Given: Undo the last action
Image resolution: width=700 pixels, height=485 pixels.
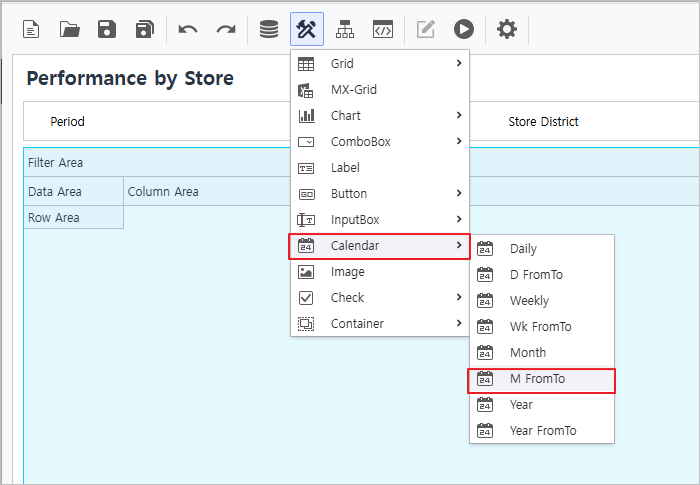Looking at the screenshot, I should point(188,29).
